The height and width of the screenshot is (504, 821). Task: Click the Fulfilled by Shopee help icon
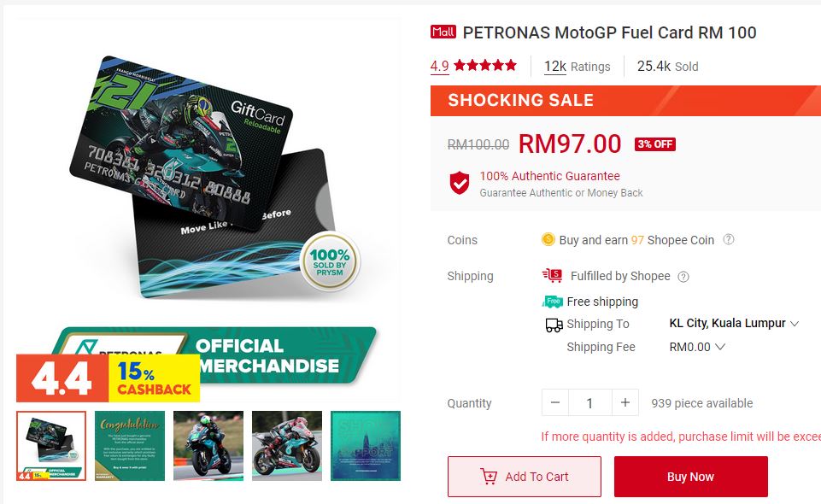[683, 277]
